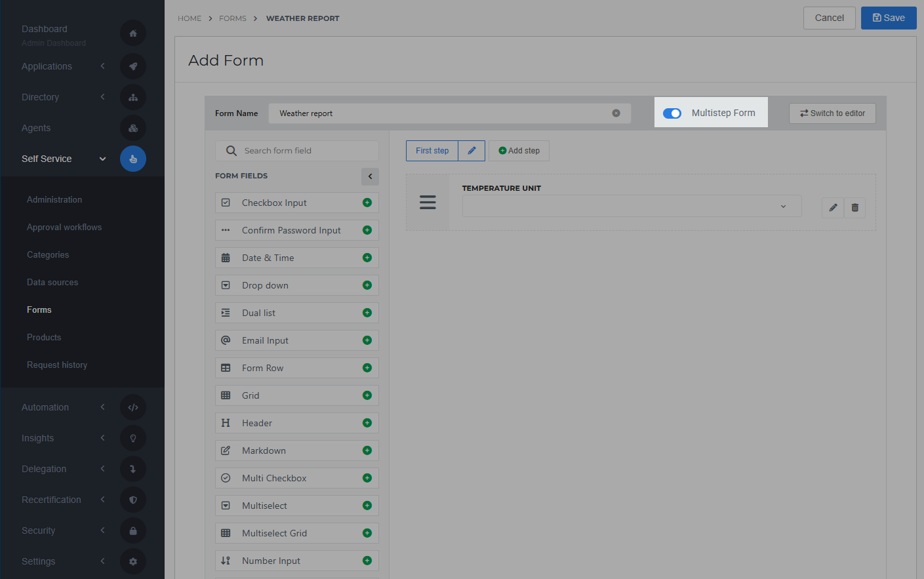Viewport: 924px width, 579px height.
Task: Select the Automation code icon
Action: [133, 407]
